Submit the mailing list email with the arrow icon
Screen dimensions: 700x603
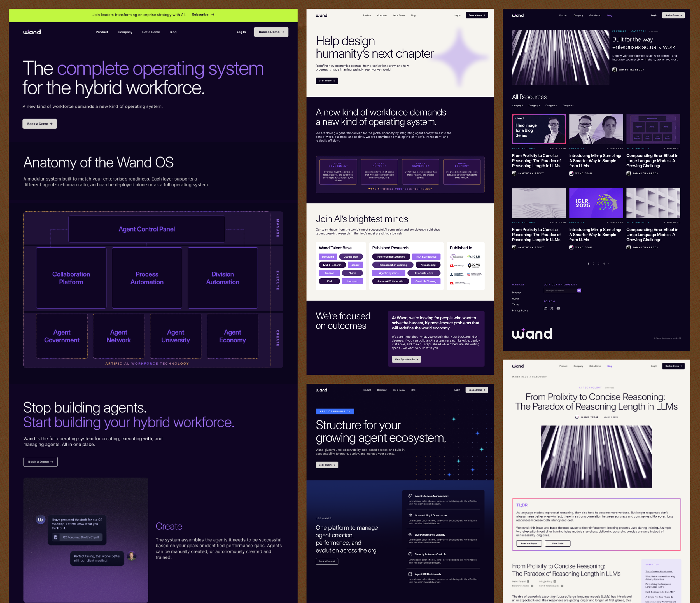coord(579,291)
